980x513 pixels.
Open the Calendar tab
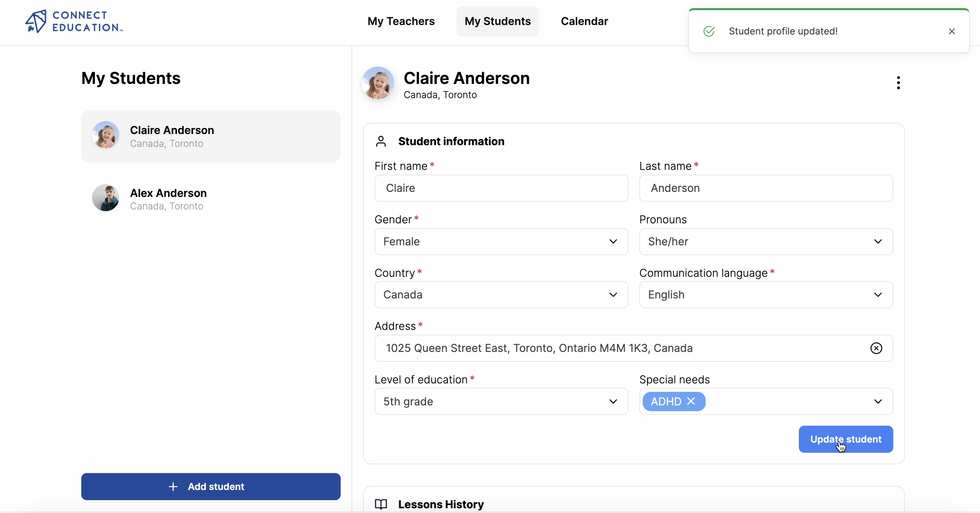[x=584, y=21]
